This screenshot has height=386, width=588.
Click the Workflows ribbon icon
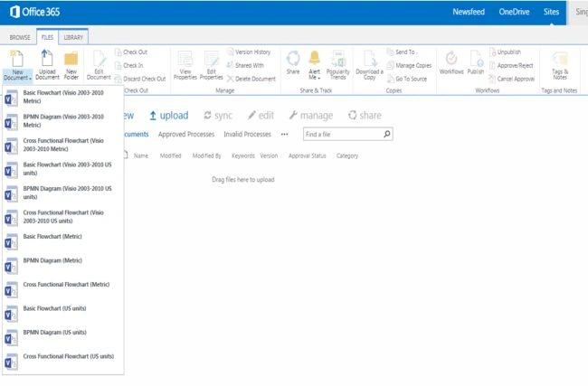pyautogui.click(x=451, y=61)
